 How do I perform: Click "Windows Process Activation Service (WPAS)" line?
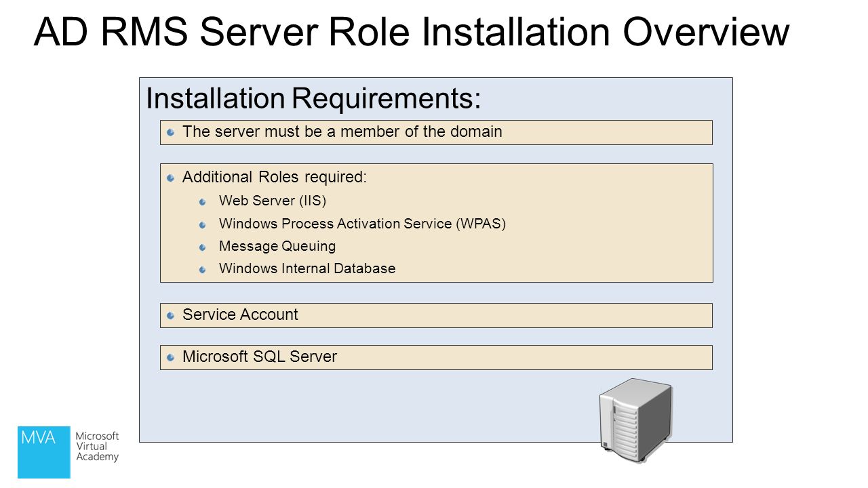(x=363, y=224)
